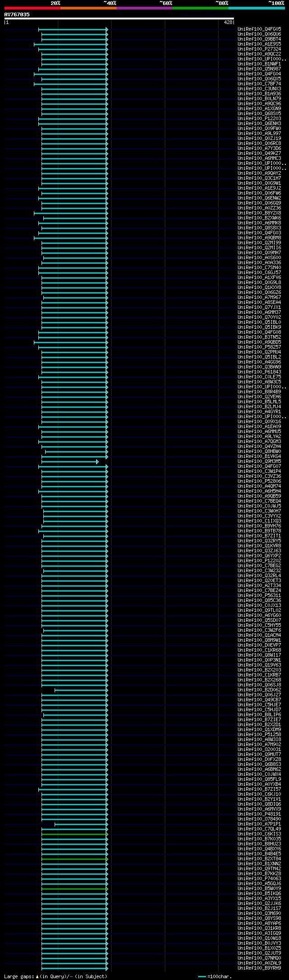Open hit UniRef100_A1E9S5
Screen dimensions: 289x980
[259, 44]
